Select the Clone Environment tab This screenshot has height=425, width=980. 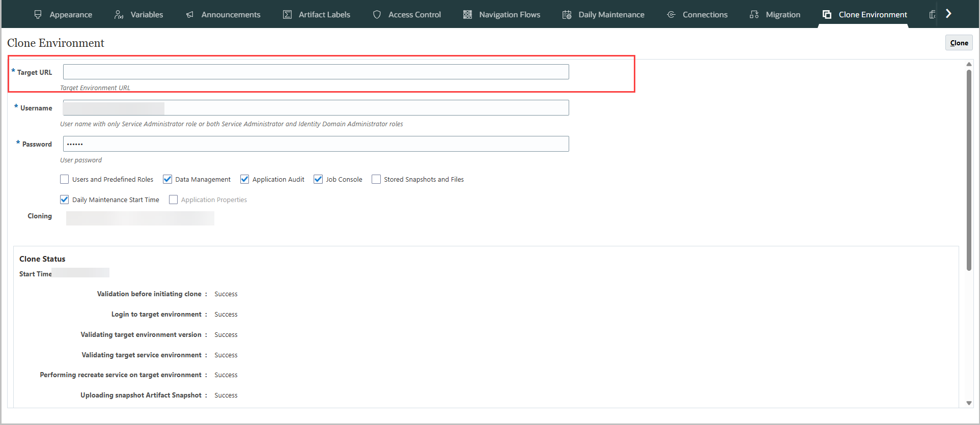tap(865, 15)
